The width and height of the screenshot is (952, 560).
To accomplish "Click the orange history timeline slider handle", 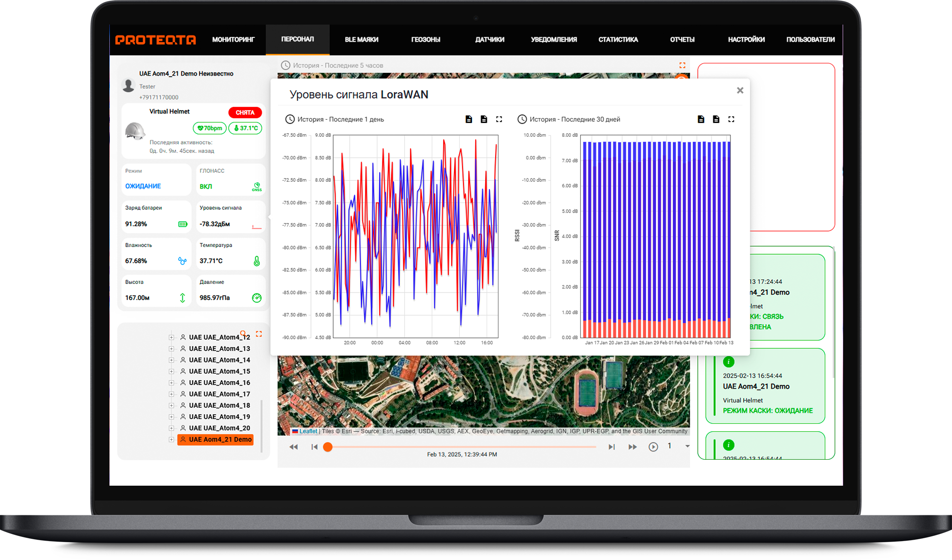I will pyautogui.click(x=328, y=447).
